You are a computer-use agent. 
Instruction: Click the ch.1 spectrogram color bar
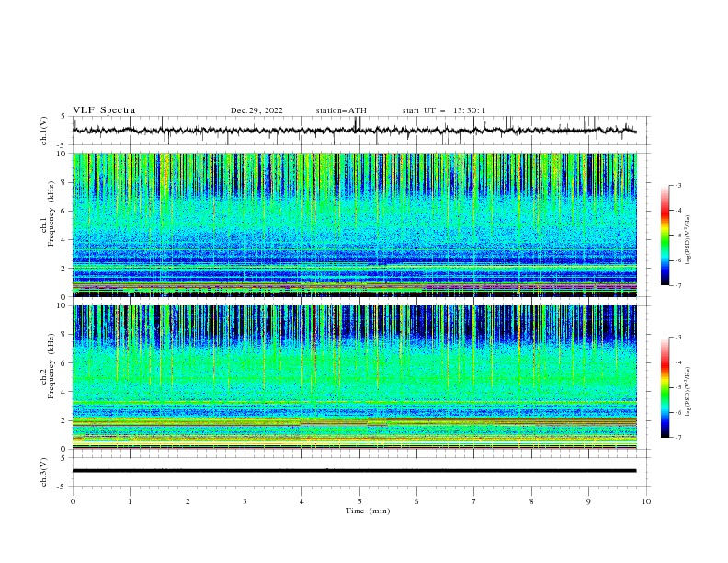point(665,236)
